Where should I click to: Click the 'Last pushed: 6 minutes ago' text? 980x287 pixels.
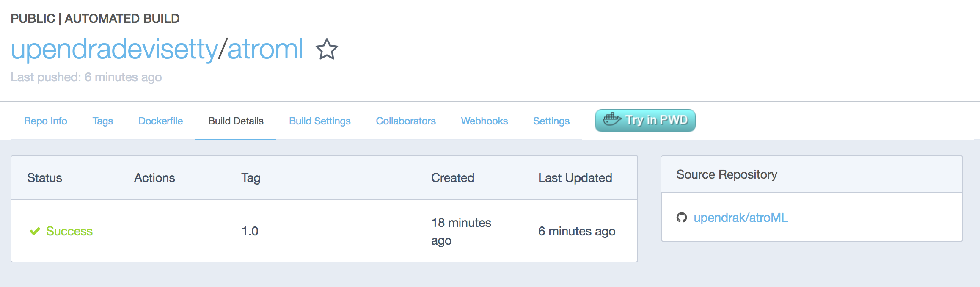coord(86,77)
